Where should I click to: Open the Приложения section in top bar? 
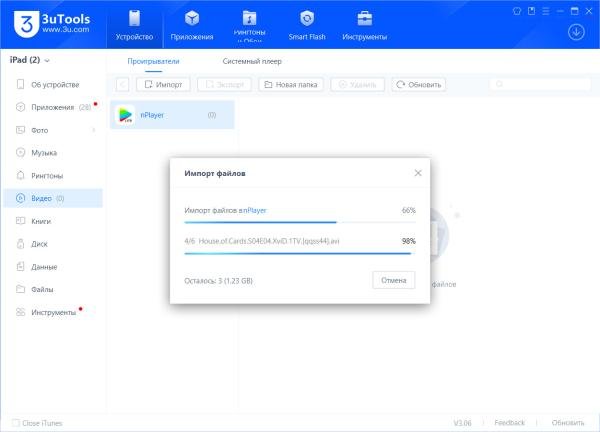[x=192, y=25]
